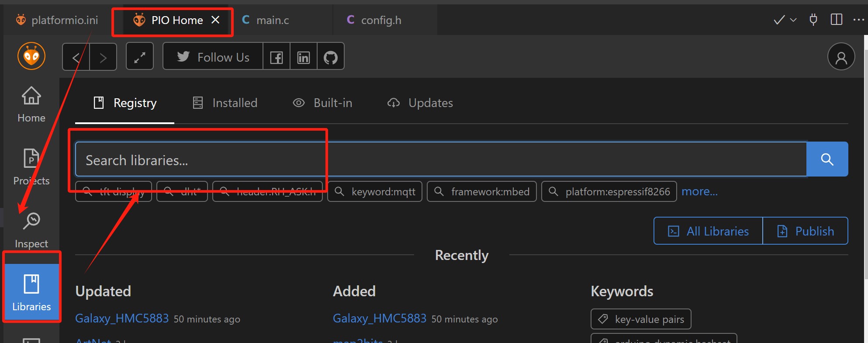Click the more... search examples link

pos(700,191)
